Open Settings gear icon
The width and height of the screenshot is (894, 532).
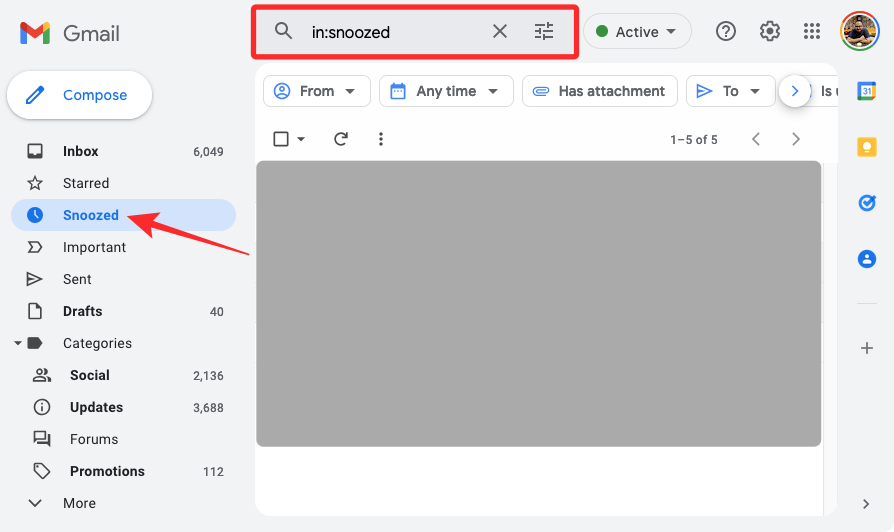[x=769, y=32]
